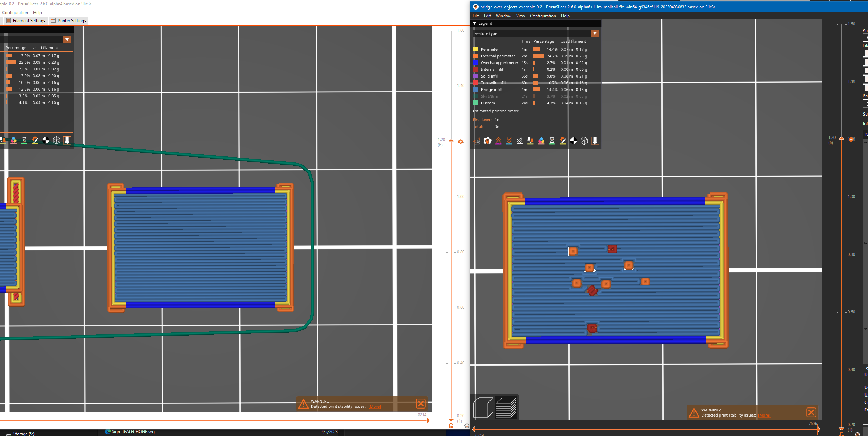Toggle custom G-code markers
This screenshot has width=868, height=436.
pyautogui.click(x=563, y=141)
